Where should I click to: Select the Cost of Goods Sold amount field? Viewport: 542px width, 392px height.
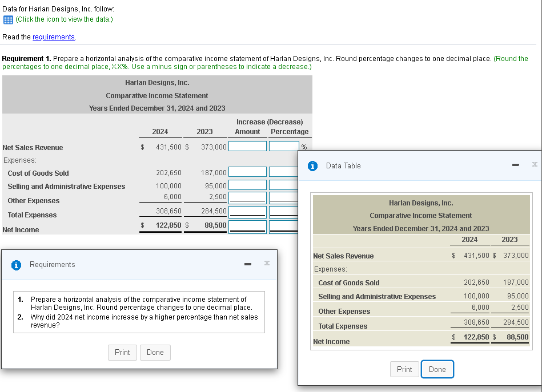click(x=247, y=172)
